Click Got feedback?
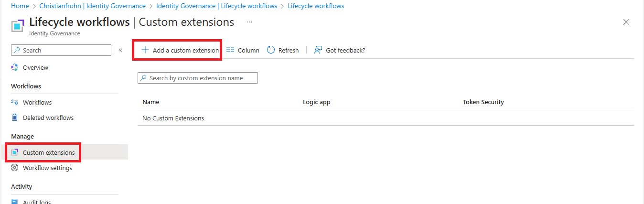This screenshot has height=204, width=644. 340,50
